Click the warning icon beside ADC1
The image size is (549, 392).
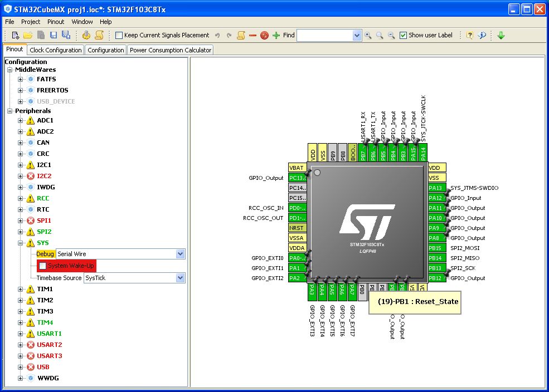click(31, 121)
